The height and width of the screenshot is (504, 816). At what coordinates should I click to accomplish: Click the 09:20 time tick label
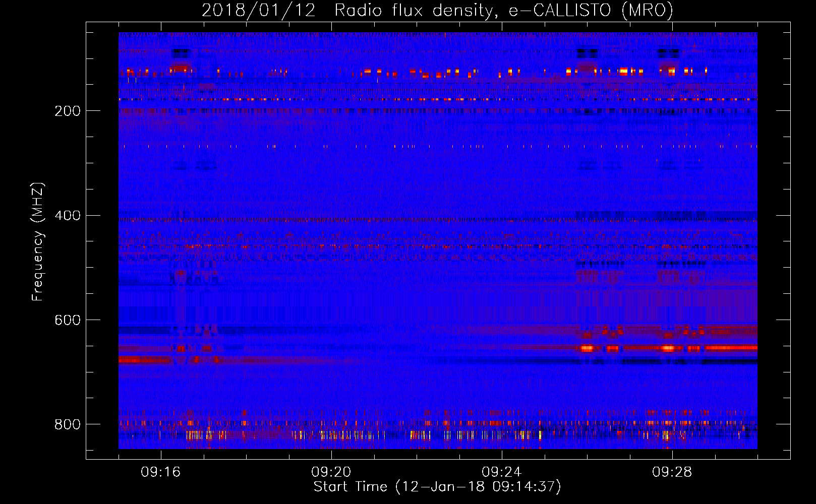point(331,472)
